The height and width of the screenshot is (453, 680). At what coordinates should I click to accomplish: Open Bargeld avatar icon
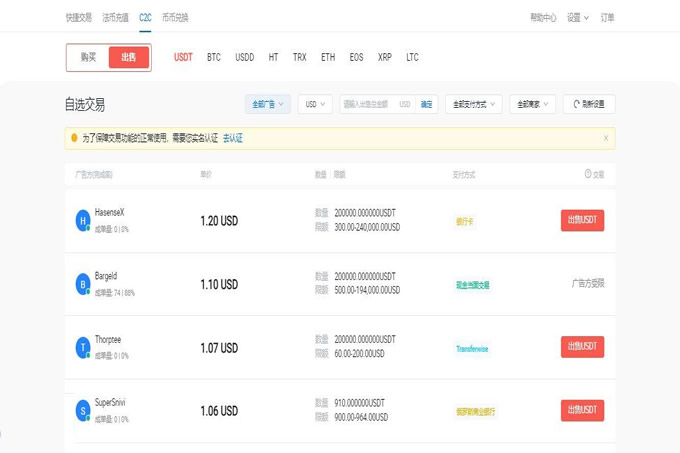(x=83, y=284)
